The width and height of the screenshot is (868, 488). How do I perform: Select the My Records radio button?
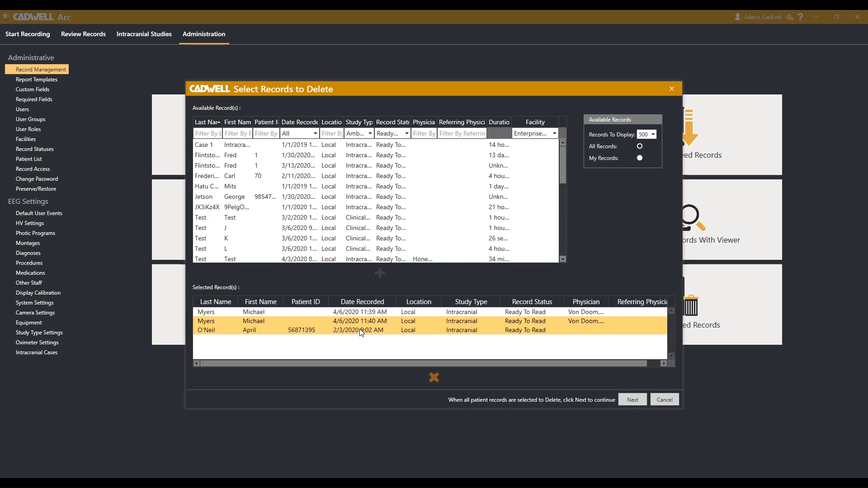(x=639, y=158)
